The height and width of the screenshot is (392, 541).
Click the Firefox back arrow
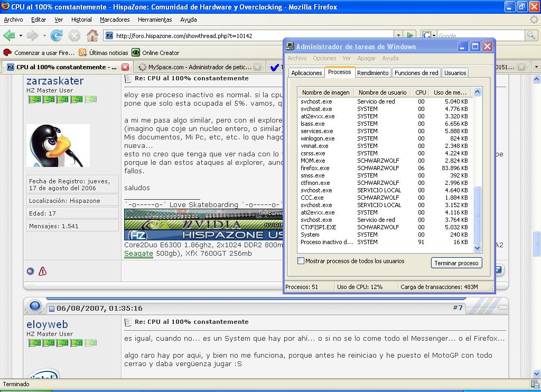[9, 36]
